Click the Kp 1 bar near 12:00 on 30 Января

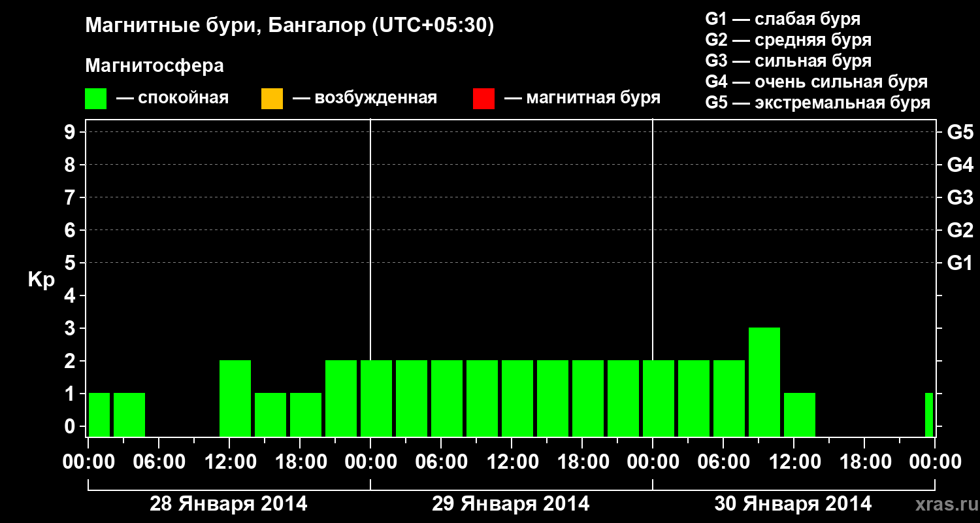[800, 414]
